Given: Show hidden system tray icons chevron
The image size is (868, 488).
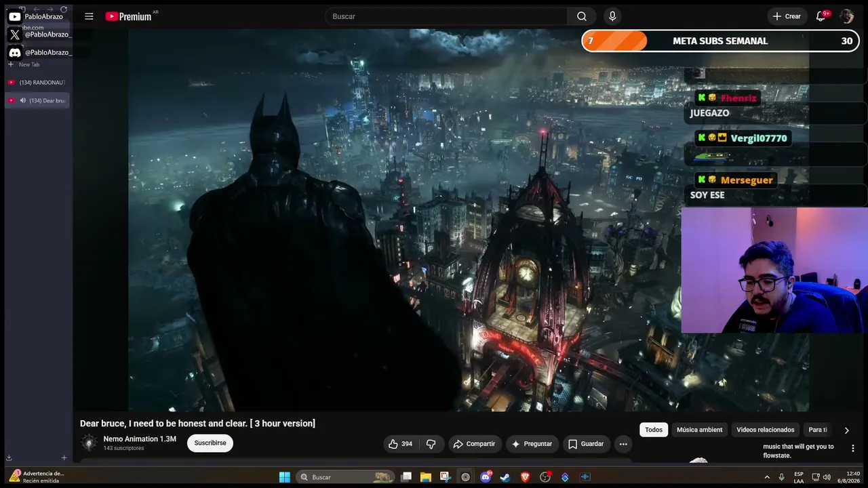Looking at the screenshot, I should pyautogui.click(x=767, y=477).
